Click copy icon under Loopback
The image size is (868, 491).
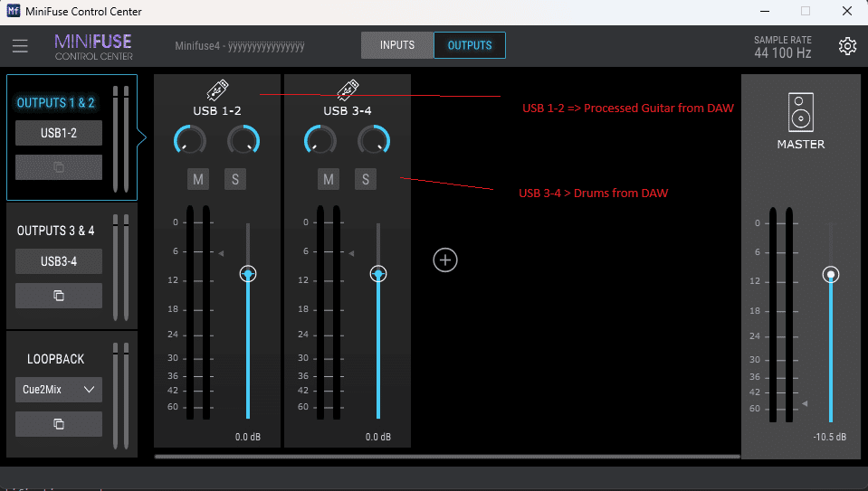click(x=59, y=423)
